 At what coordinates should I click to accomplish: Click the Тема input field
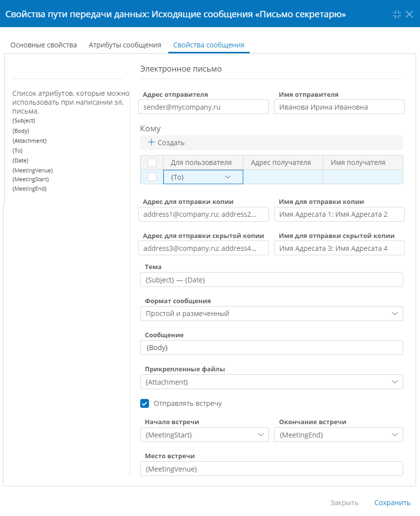point(271,279)
